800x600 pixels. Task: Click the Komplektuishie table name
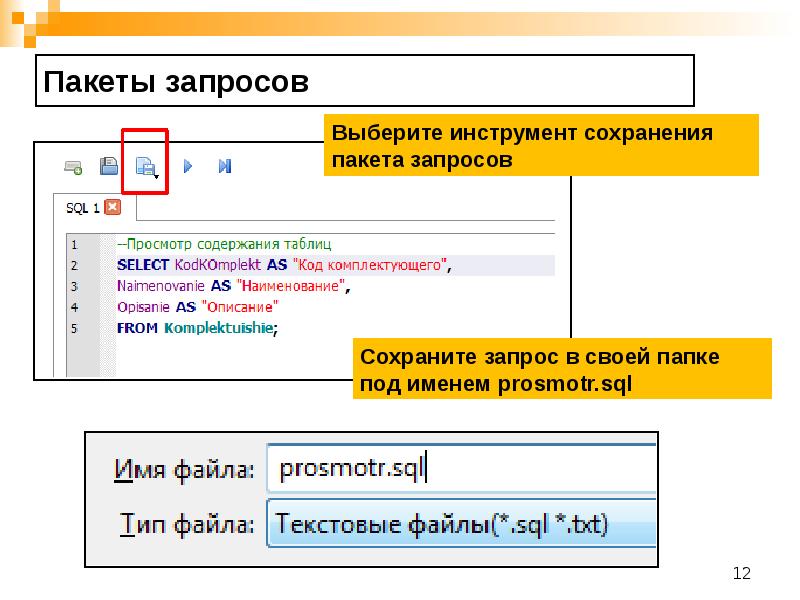(220, 328)
